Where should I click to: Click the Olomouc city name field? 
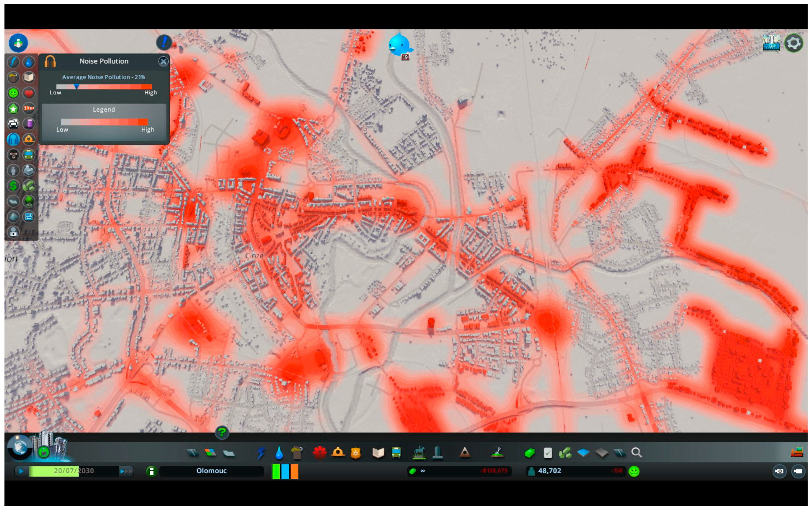click(212, 471)
